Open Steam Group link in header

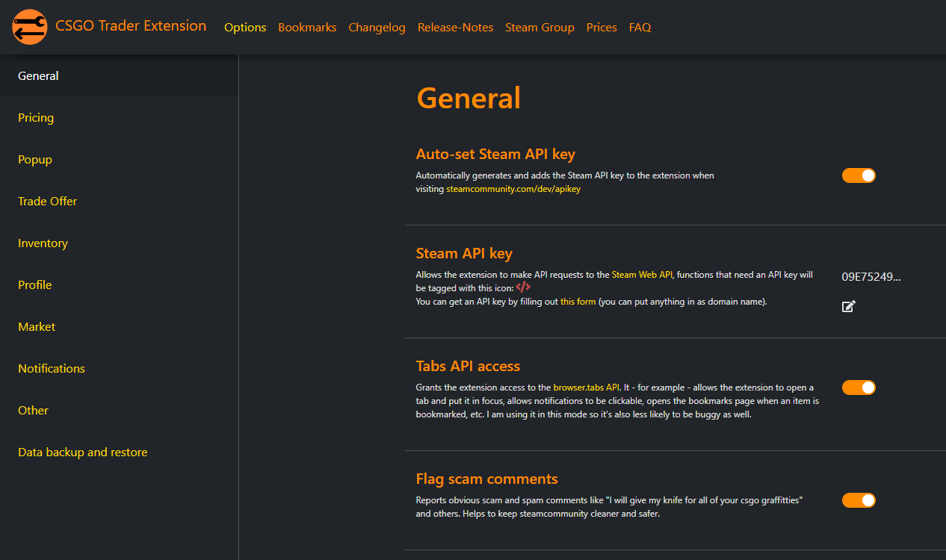540,28
